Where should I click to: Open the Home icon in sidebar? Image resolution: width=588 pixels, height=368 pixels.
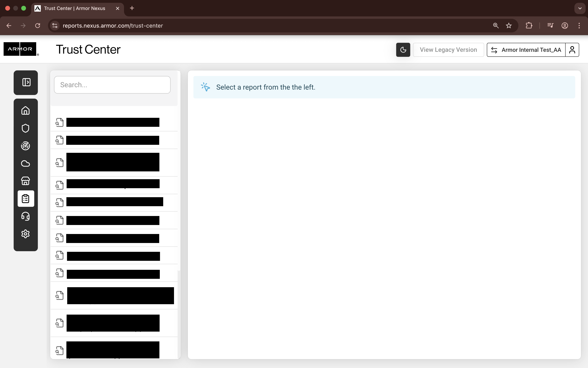coord(26,110)
